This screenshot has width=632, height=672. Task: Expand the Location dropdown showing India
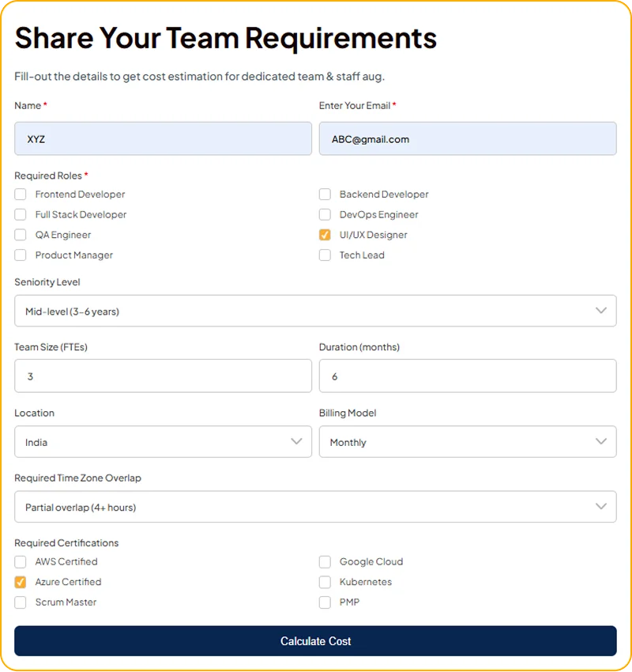(x=163, y=442)
